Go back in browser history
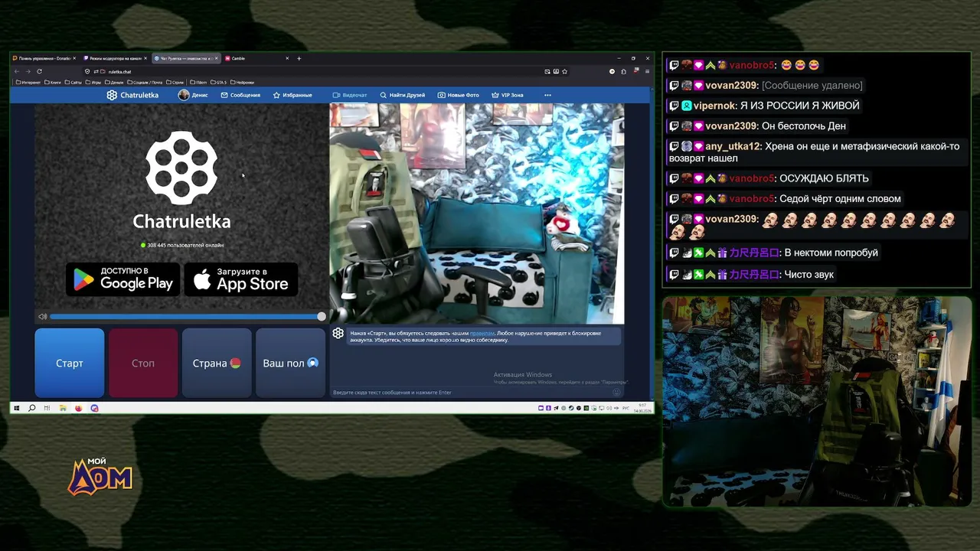This screenshot has height=551, width=980. [x=17, y=71]
